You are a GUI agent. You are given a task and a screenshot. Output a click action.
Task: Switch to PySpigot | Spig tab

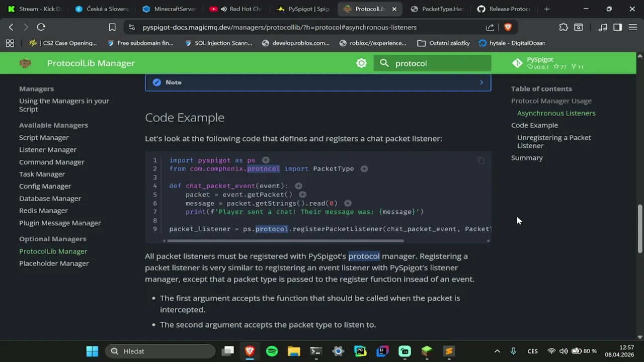tap(303, 9)
